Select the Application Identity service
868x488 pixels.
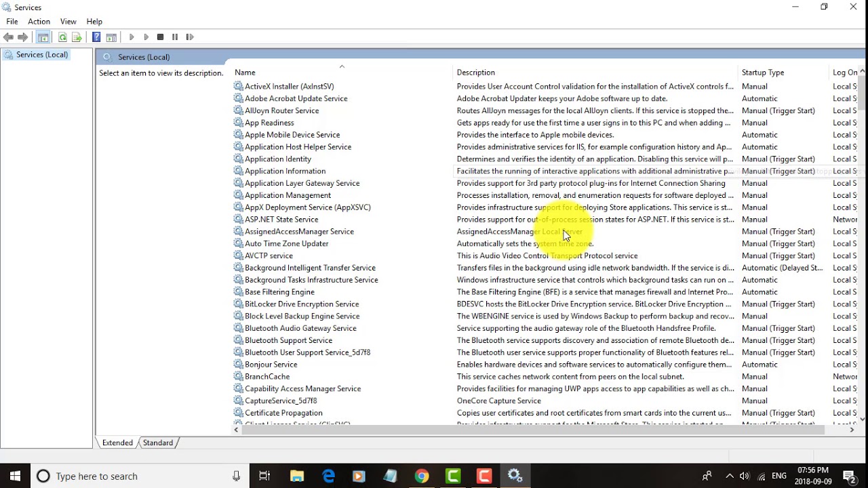click(x=278, y=159)
